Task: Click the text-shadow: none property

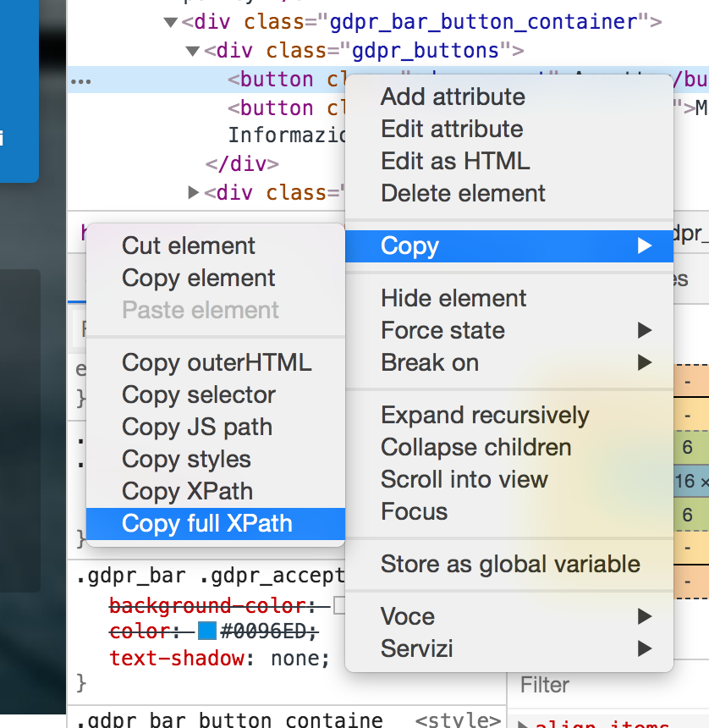Action: pos(219,659)
